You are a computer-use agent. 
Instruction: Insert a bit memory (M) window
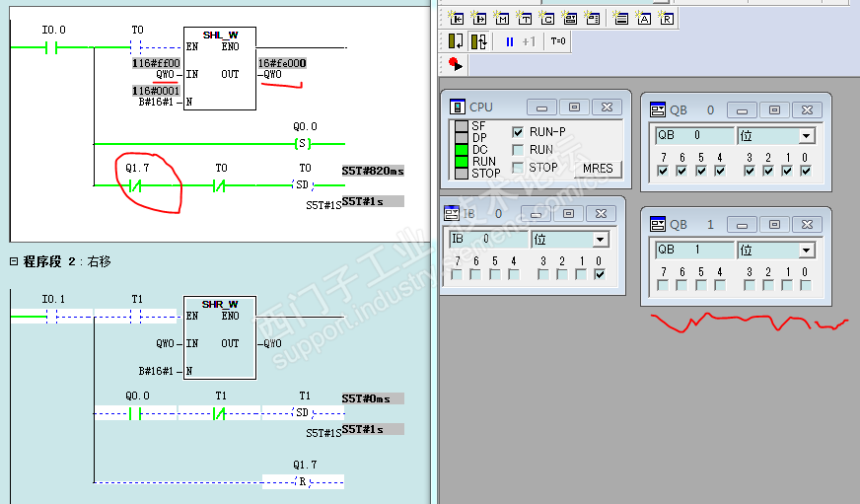pos(501,19)
